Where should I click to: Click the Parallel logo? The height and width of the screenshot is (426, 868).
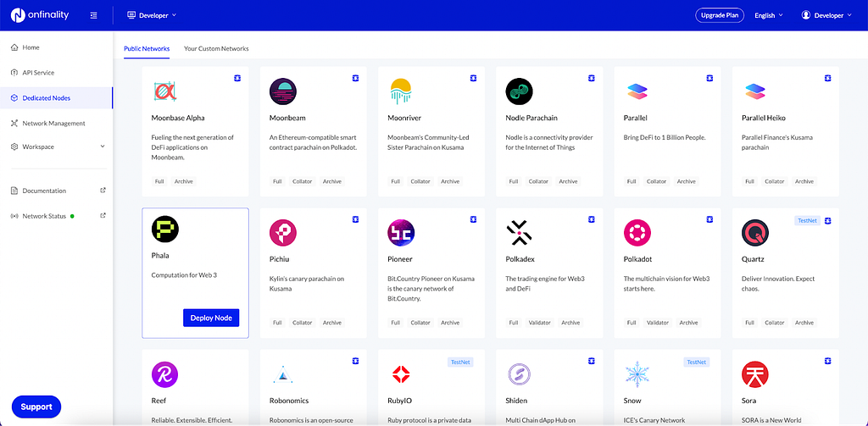[637, 91]
